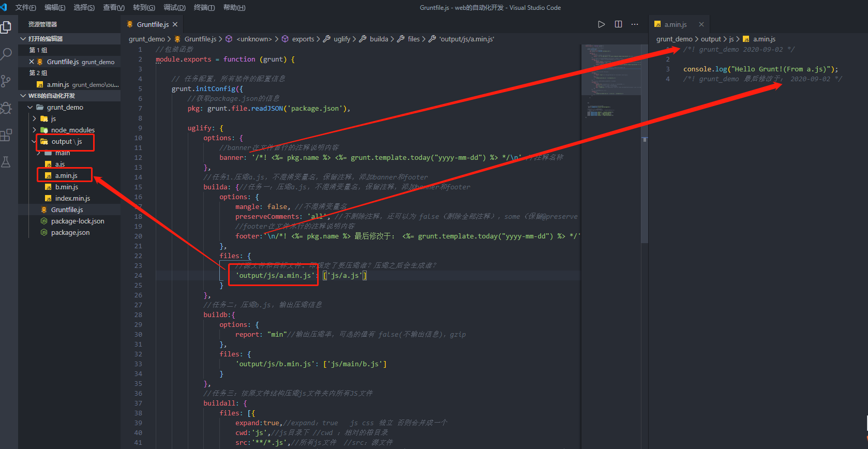Open the 调试(D) menu
The height and width of the screenshot is (449, 868).
click(x=174, y=7)
